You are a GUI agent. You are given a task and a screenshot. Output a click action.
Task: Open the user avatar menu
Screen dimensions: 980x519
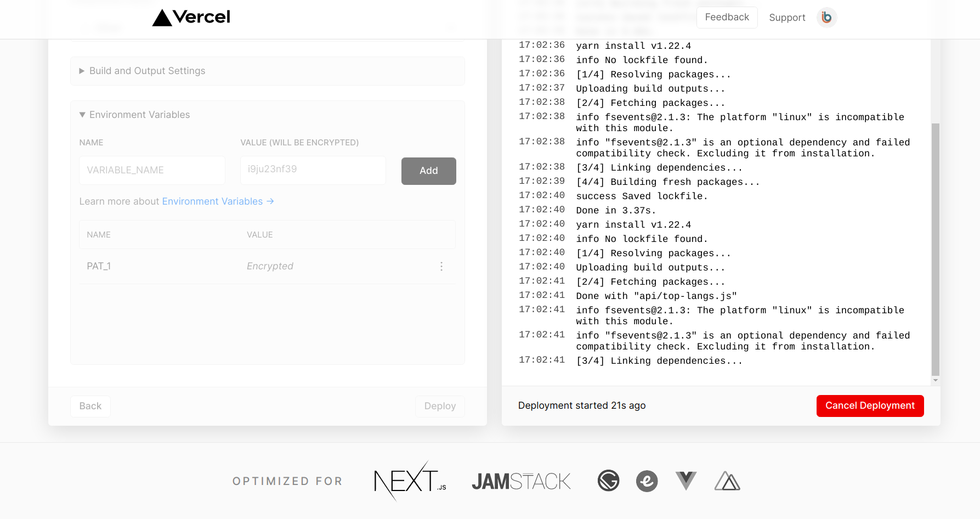[x=826, y=18]
